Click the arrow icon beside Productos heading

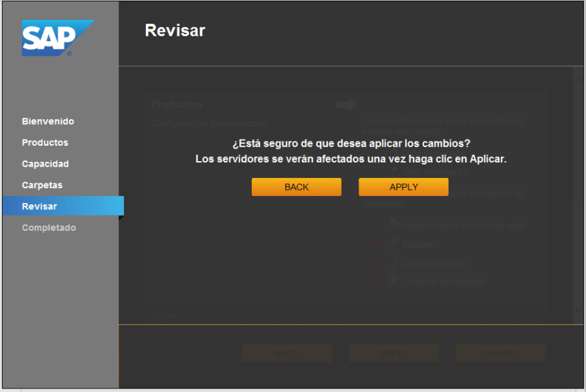coord(346,105)
